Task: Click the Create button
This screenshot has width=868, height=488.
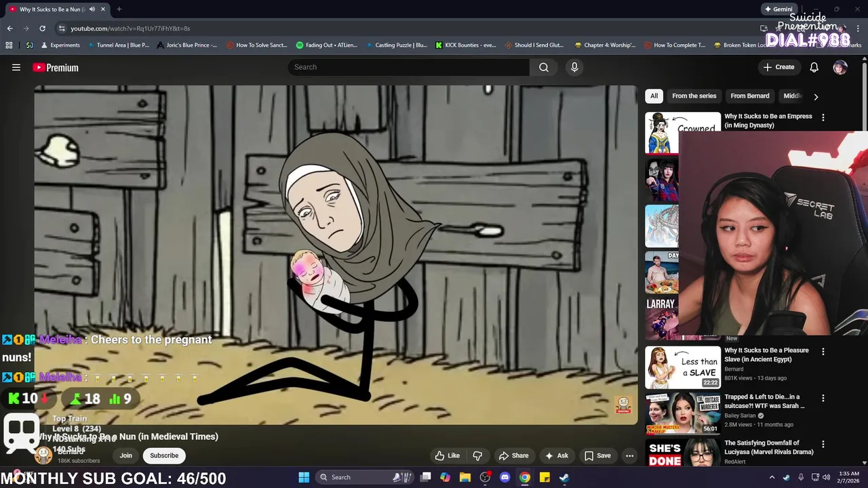Action: (778, 67)
